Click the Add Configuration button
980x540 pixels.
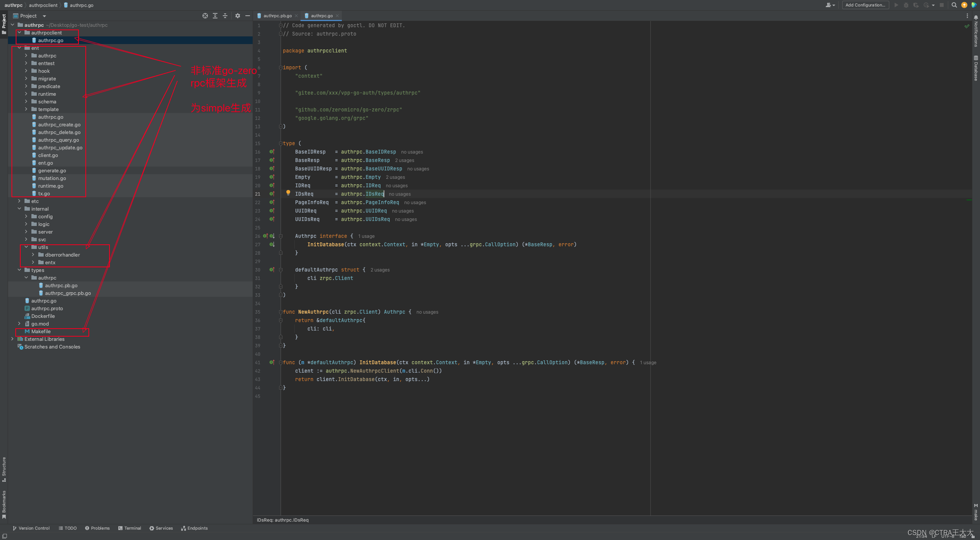pos(865,5)
